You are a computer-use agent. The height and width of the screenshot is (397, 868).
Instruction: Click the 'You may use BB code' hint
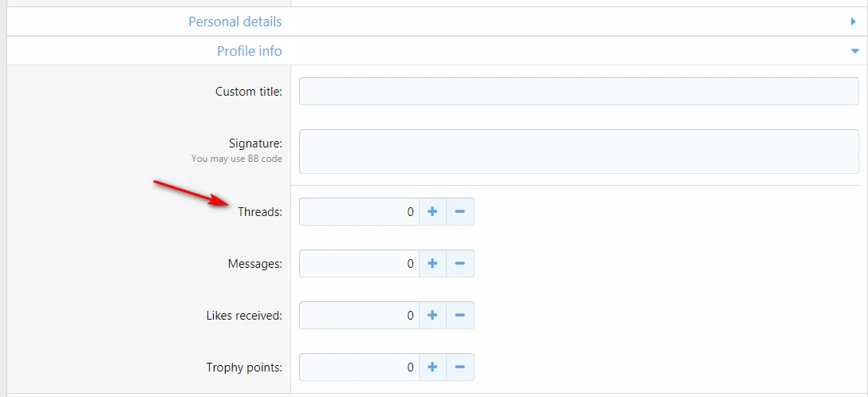pyautogui.click(x=237, y=159)
